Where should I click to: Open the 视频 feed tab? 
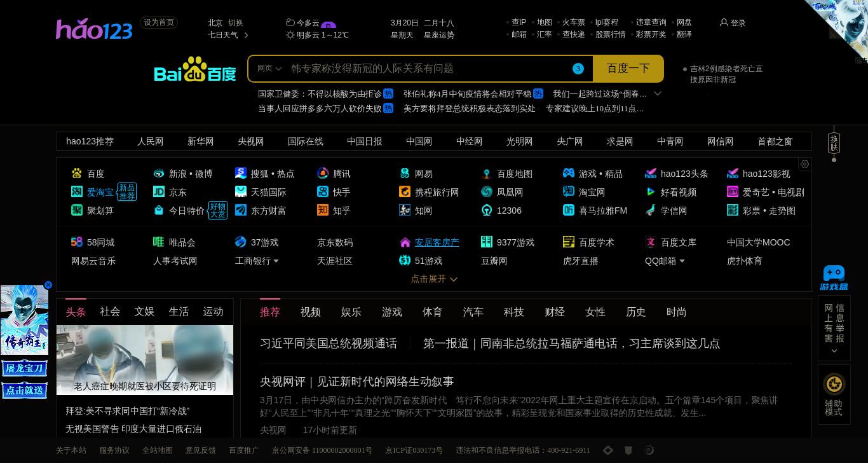311,312
